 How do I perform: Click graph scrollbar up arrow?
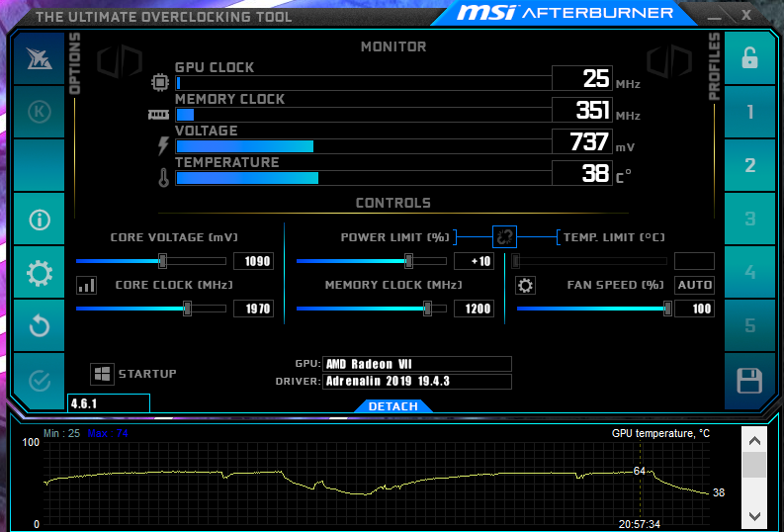pos(754,440)
